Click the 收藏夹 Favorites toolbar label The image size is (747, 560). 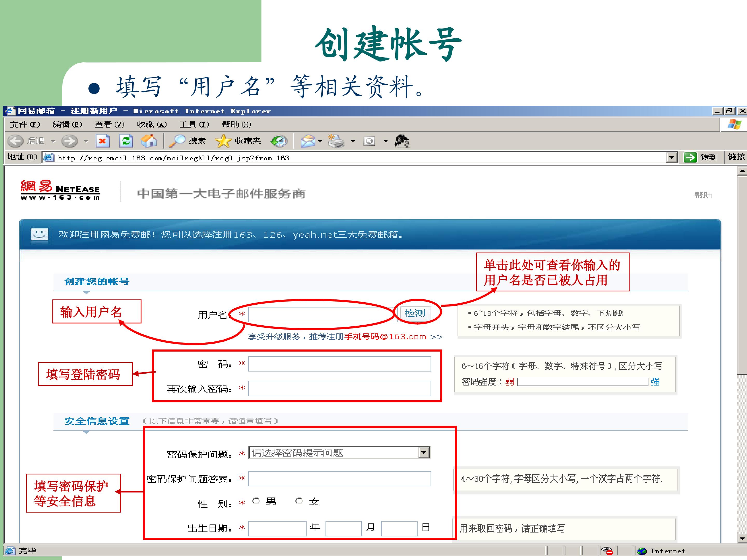pyautogui.click(x=248, y=141)
